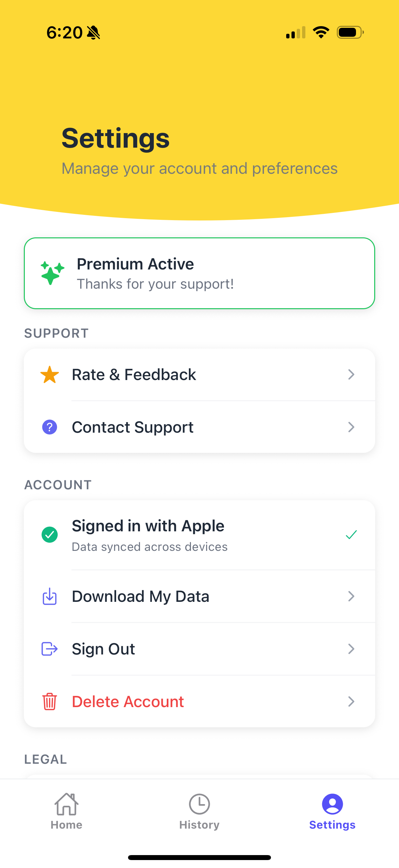This screenshot has height=868, width=399.
Task: Tap the thin green checkmark at row end
Action: click(x=351, y=535)
